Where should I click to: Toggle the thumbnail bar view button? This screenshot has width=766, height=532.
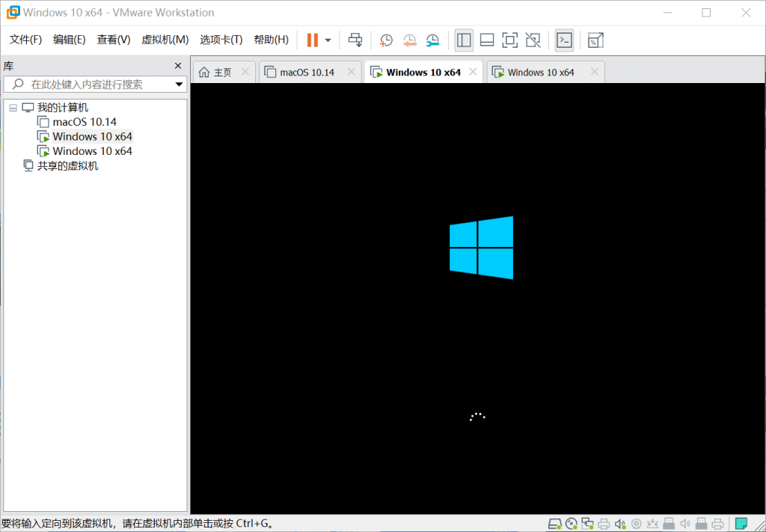(x=486, y=40)
